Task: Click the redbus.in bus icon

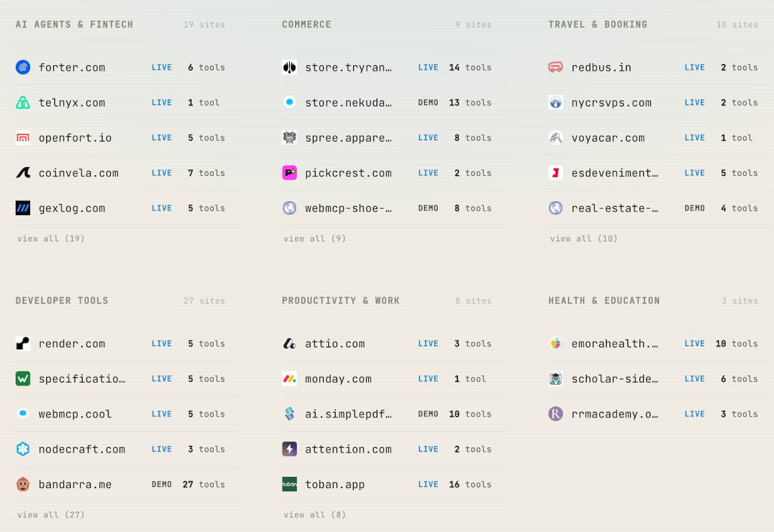Action: click(555, 67)
